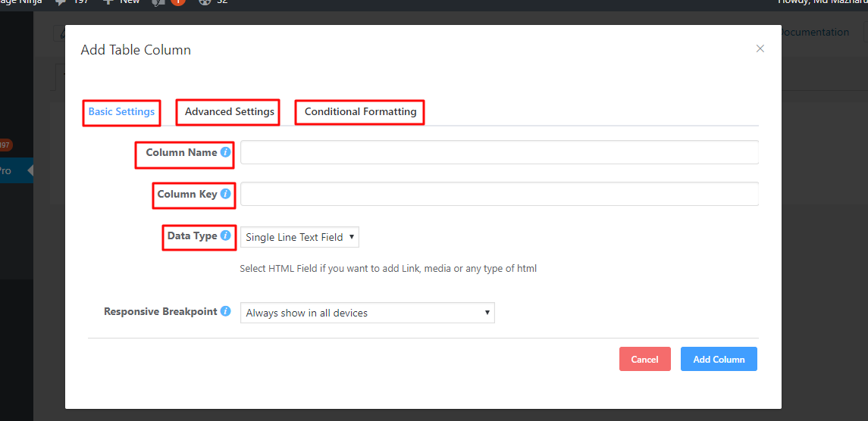
Task: Close the Add Table Column dialog
Action: [760, 48]
